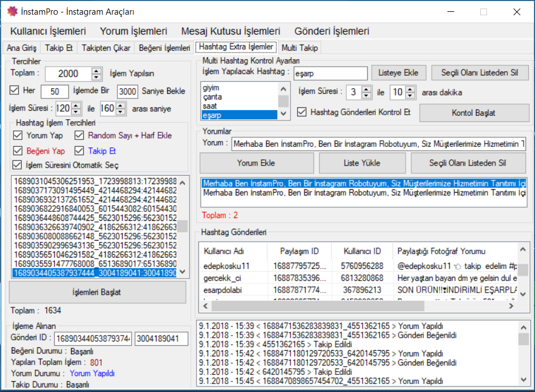Decrease Toplam value with down arrow
The image size is (535, 392).
(97, 77)
